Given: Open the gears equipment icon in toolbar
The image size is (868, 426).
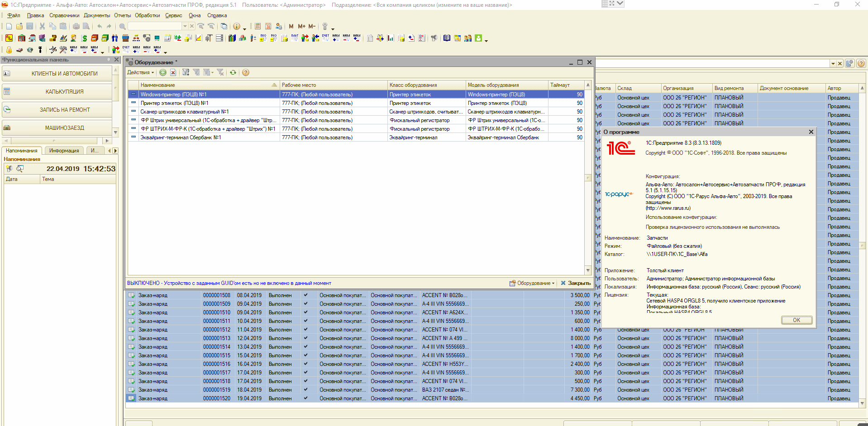Looking at the screenshot, I should click(x=147, y=38).
